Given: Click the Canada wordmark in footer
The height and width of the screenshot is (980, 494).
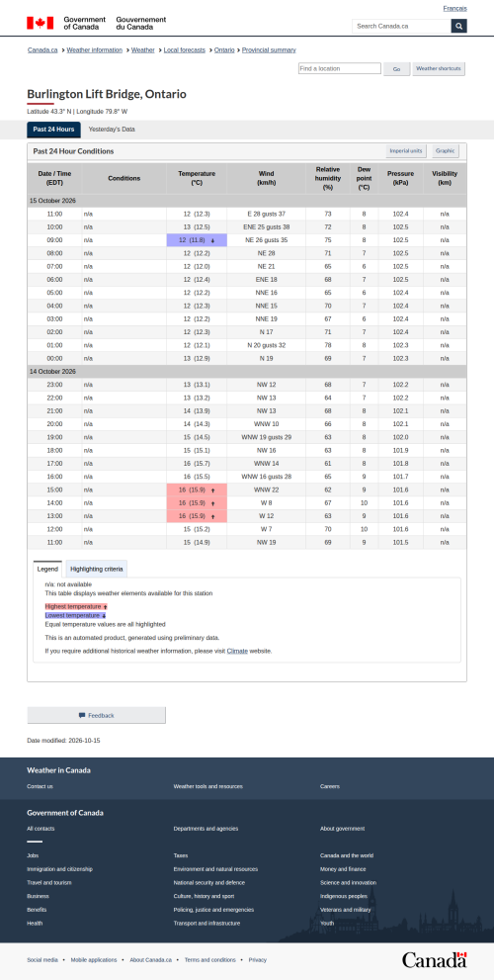Looking at the screenshot, I should 434,959.
